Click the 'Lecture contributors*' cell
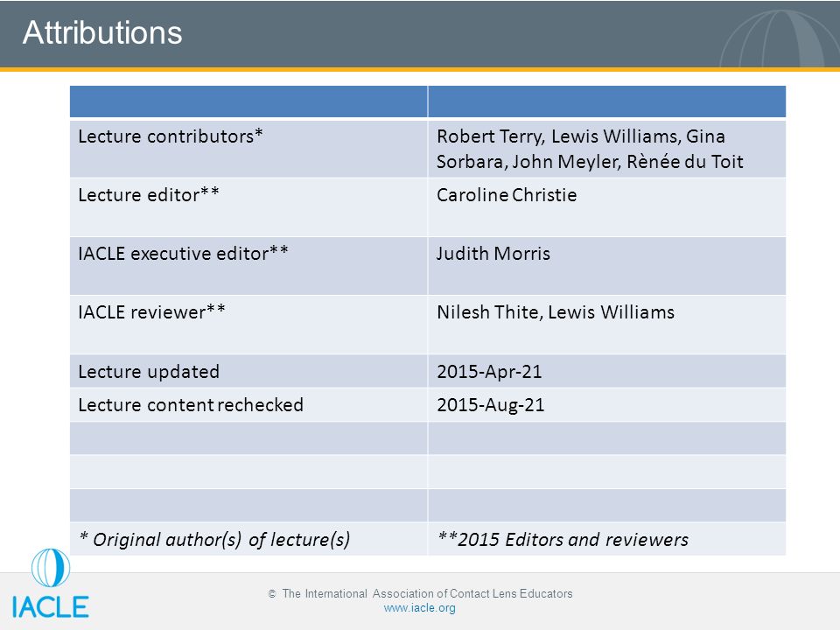The width and height of the screenshot is (840, 630). coord(248,149)
